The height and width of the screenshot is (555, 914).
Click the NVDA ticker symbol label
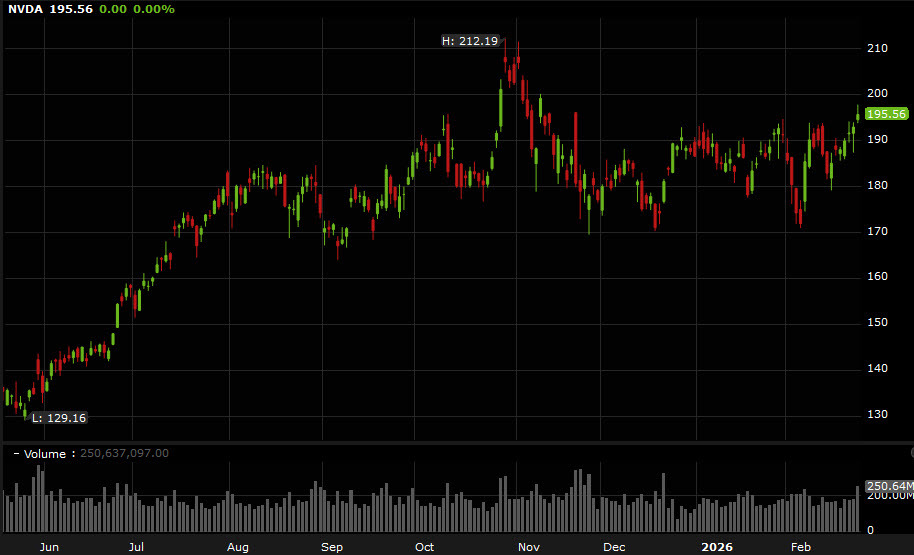27,9
